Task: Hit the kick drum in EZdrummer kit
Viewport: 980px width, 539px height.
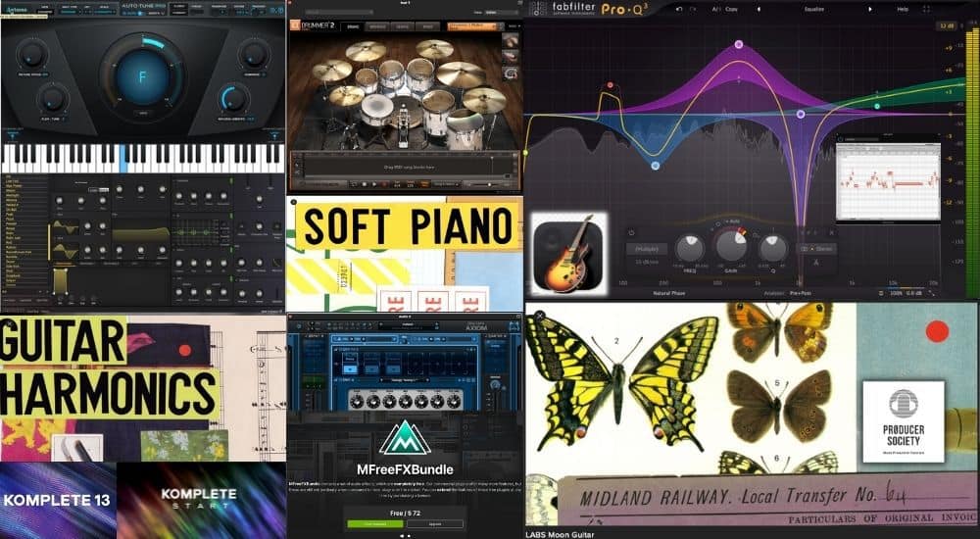Action: 407,113
